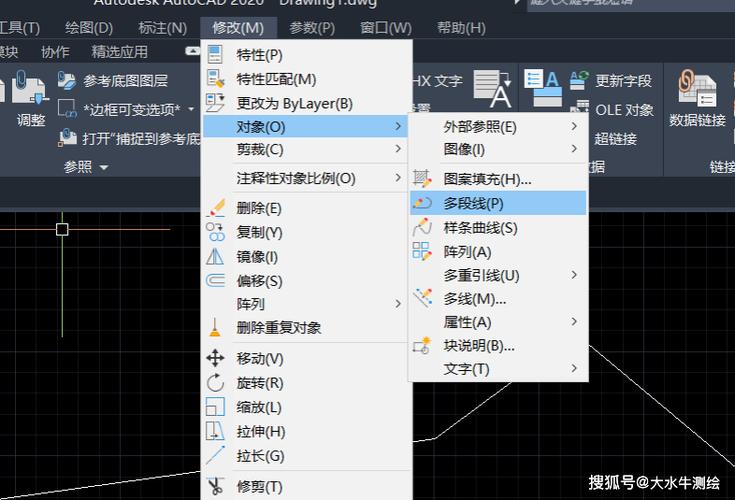Viewport: 735px width, 500px height.
Task: Expand the 属性(A) submenu arrow
Action: coord(574,321)
